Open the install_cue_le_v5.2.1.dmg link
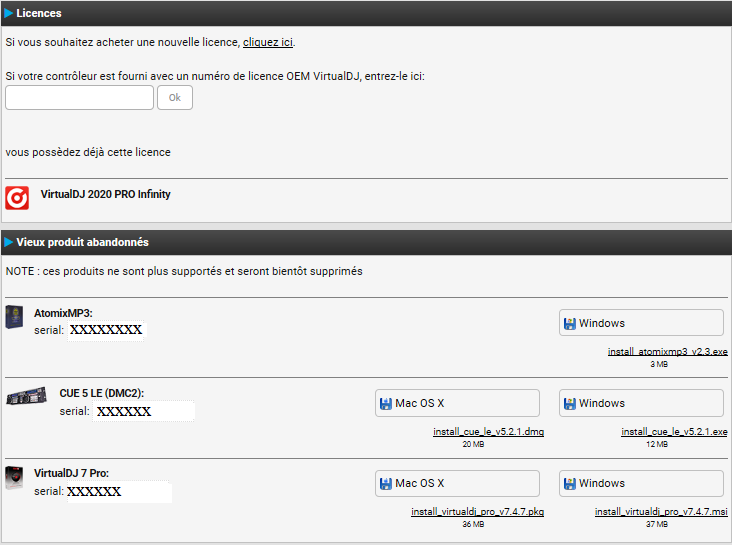732x545 pixels. coord(488,432)
